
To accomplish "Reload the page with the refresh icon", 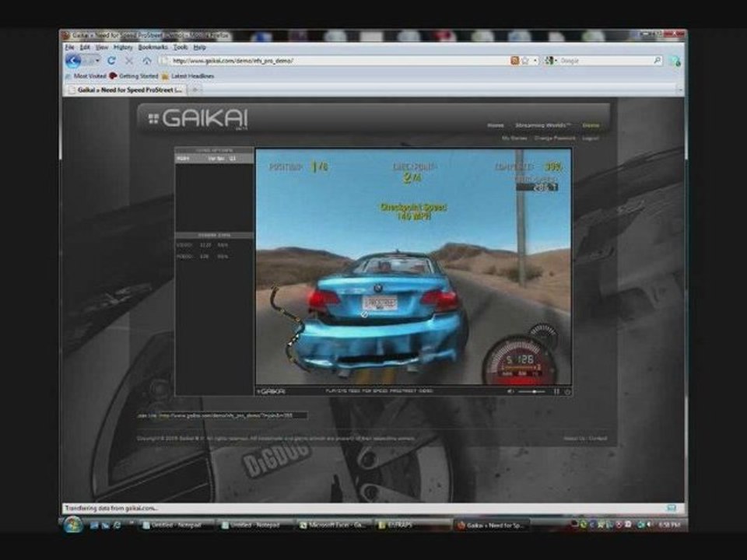I will (x=111, y=61).
